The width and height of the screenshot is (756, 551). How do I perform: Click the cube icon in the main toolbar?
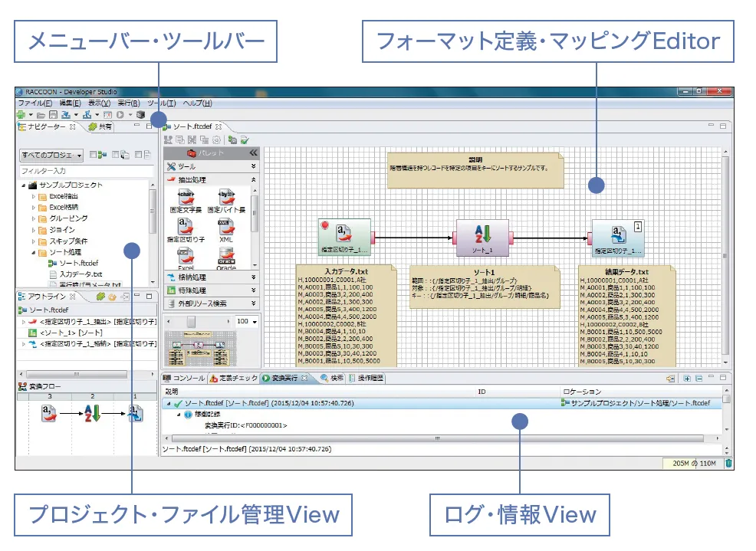[x=140, y=115]
